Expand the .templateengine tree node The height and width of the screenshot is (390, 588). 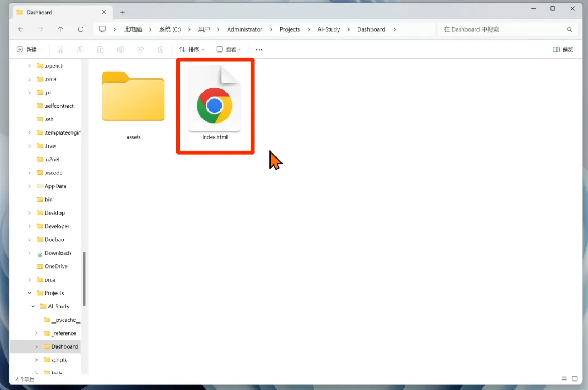(29, 132)
